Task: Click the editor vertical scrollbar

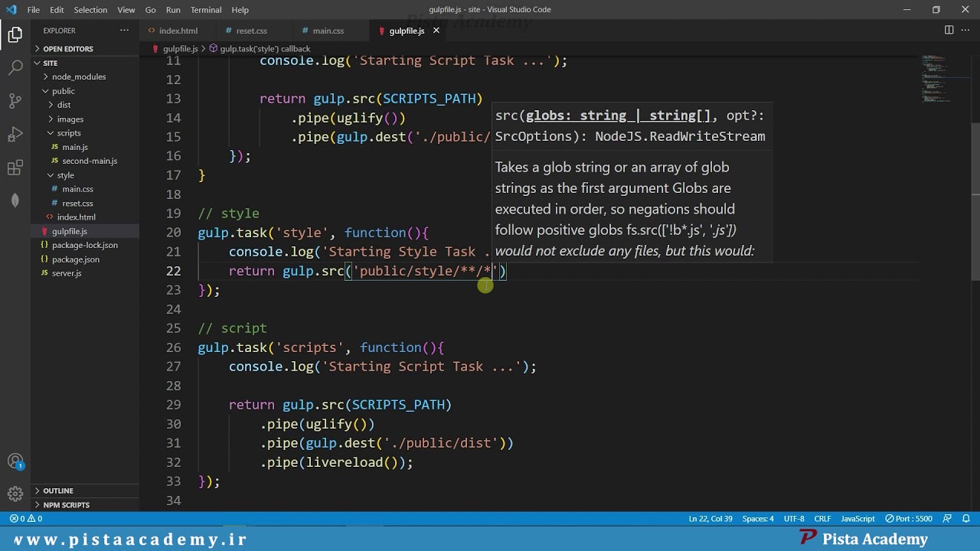Action: tap(975, 201)
